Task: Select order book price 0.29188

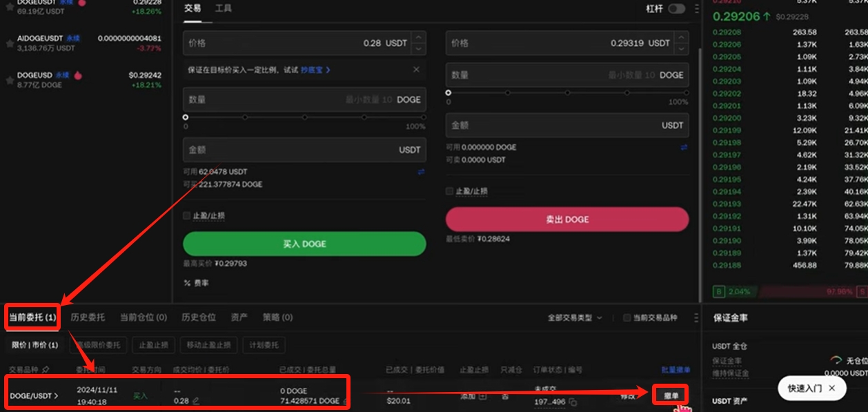Action: coord(727,265)
